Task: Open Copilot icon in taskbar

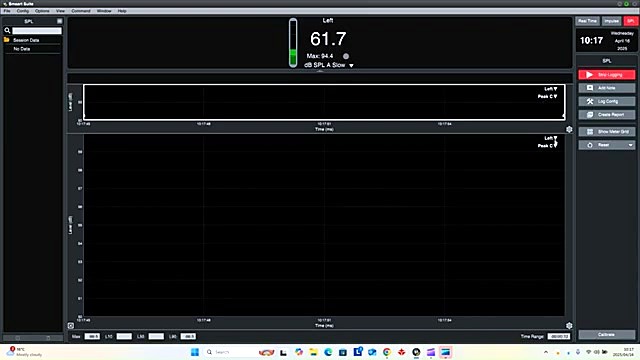Action: (x=299, y=352)
